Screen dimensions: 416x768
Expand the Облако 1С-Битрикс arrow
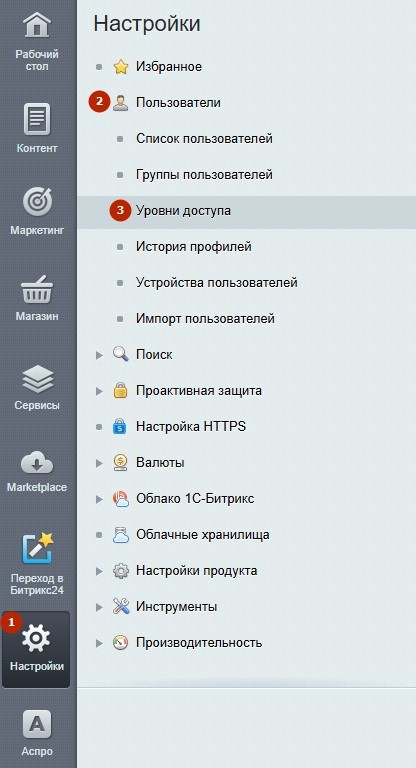[x=99, y=499]
